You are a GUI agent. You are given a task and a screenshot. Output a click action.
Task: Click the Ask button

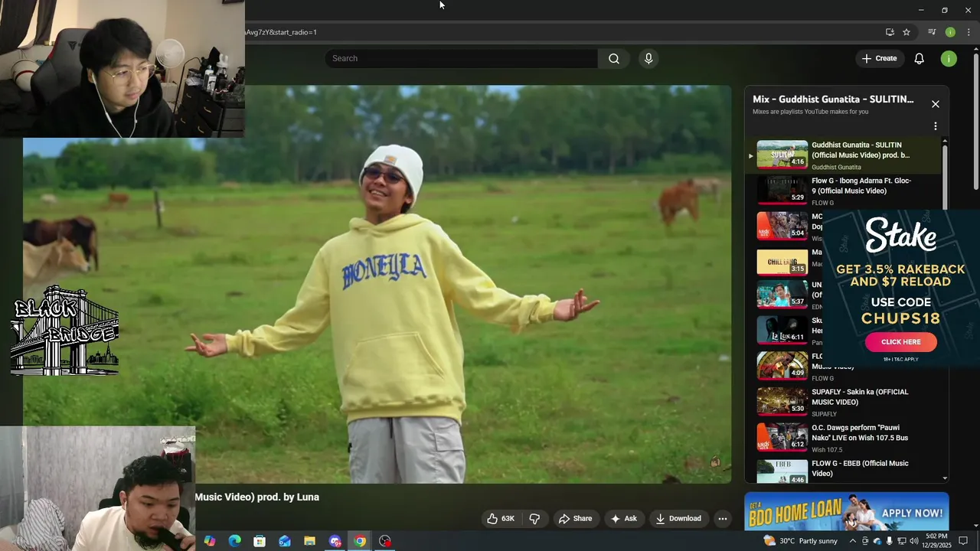point(624,518)
